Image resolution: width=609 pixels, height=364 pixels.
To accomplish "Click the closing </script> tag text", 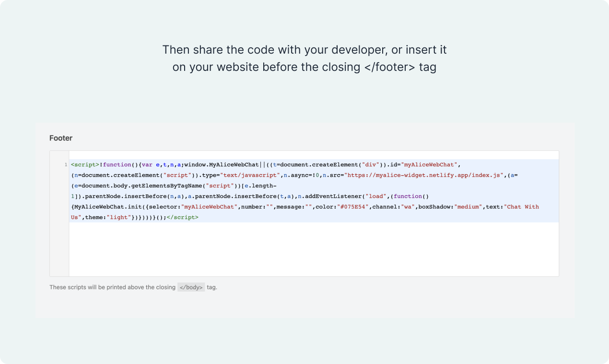I will click(182, 217).
